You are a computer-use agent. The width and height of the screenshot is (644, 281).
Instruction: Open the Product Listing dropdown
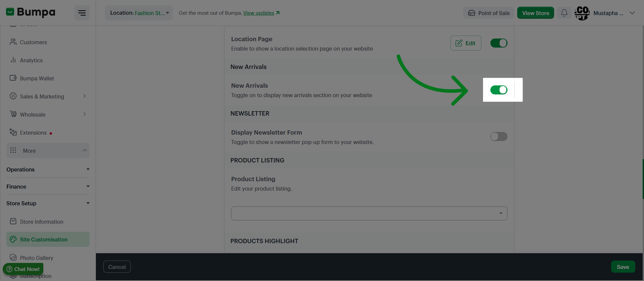pos(369,213)
